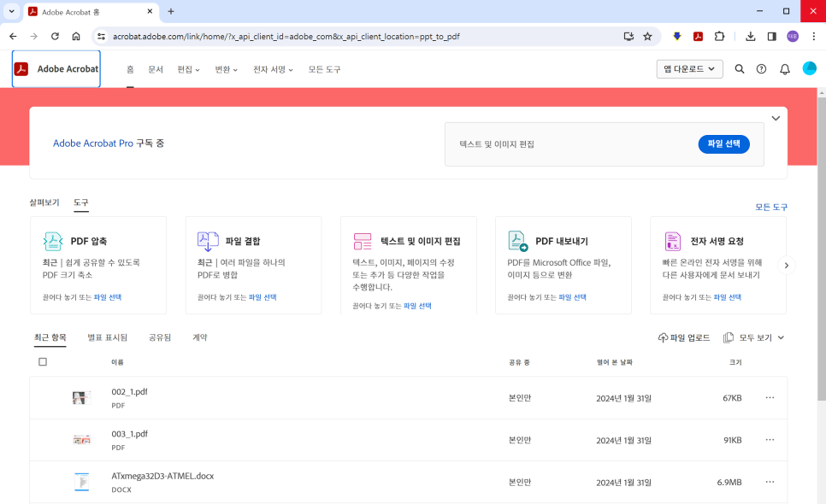826x504 pixels.
Task: Open the search magnifier icon in Acrobat header
Action: click(740, 69)
